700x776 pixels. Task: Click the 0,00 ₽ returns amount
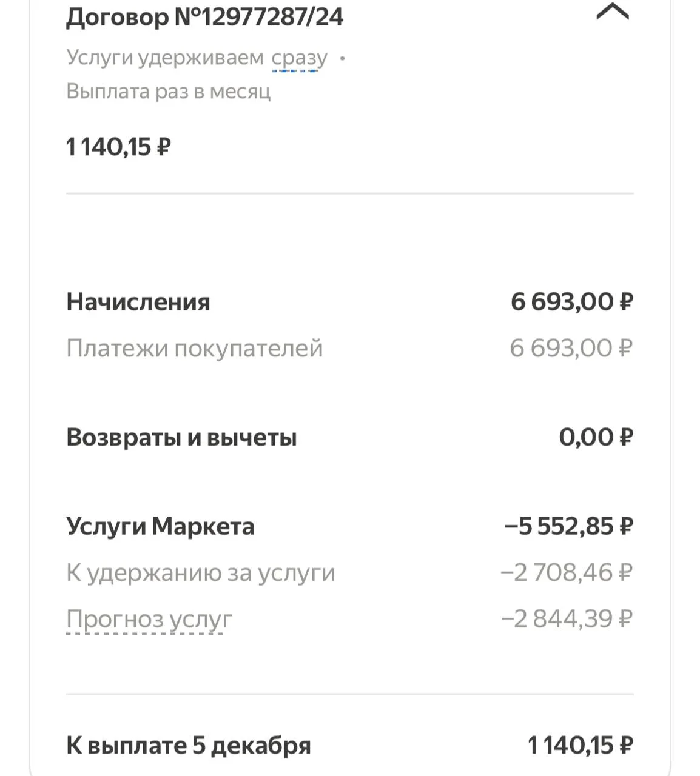(596, 437)
